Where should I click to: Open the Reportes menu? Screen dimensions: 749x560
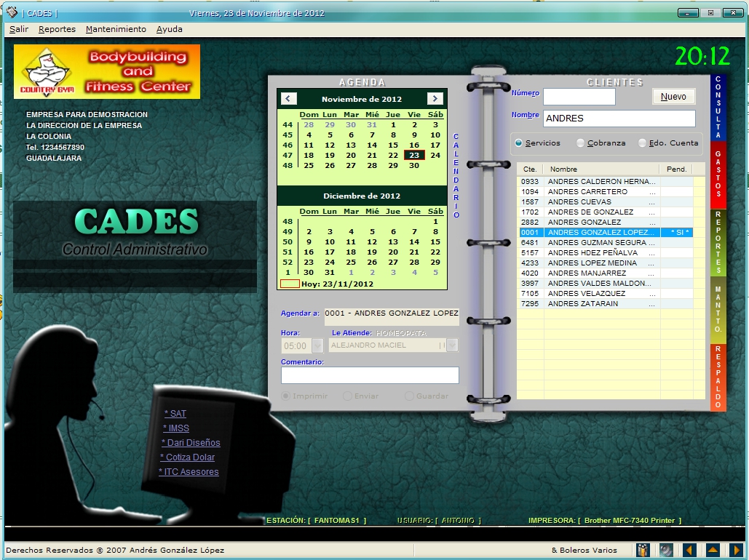click(57, 29)
